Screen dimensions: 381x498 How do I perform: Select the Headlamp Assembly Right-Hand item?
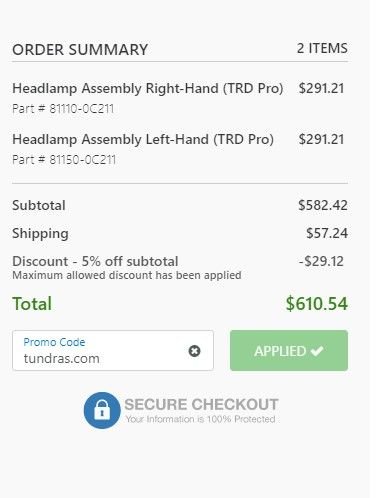pyautogui.click(x=147, y=88)
